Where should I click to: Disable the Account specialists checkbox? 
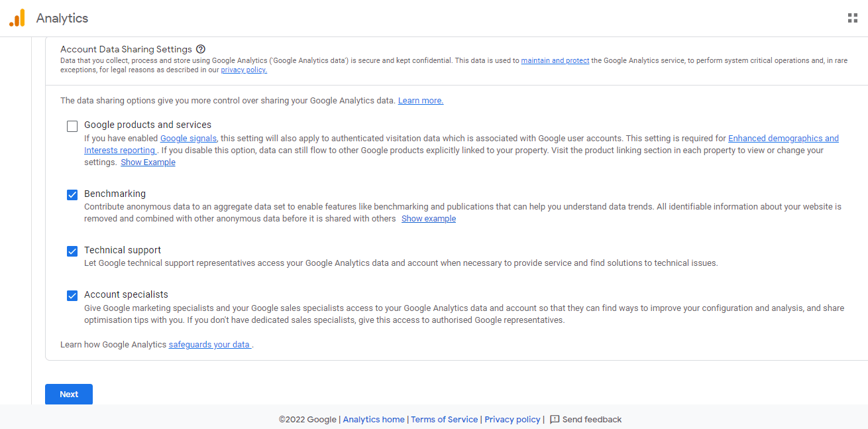(72, 295)
